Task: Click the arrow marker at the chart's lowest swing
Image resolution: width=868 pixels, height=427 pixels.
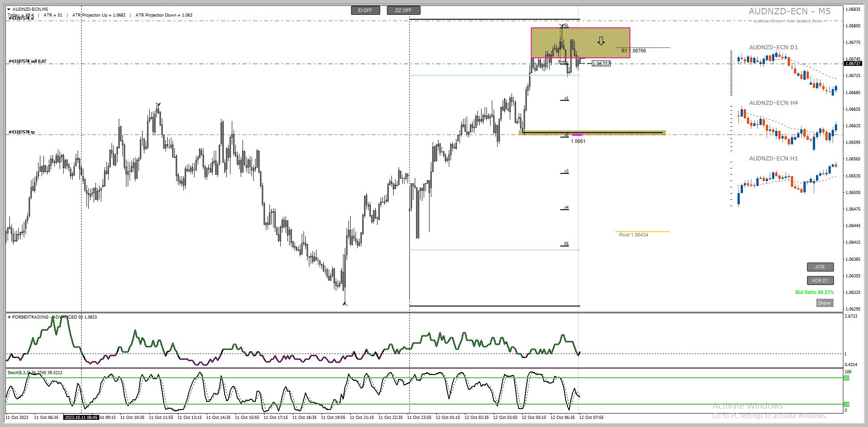Action: pos(345,303)
